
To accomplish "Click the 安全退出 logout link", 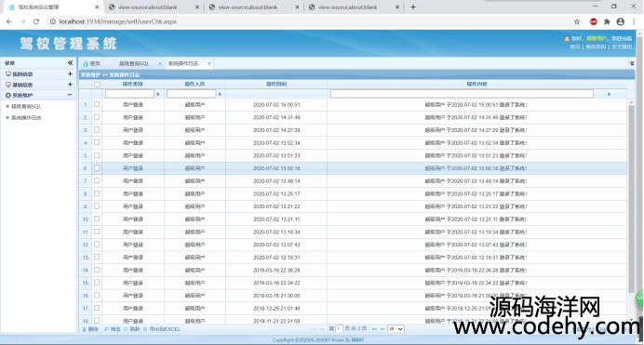I will tap(622, 46).
